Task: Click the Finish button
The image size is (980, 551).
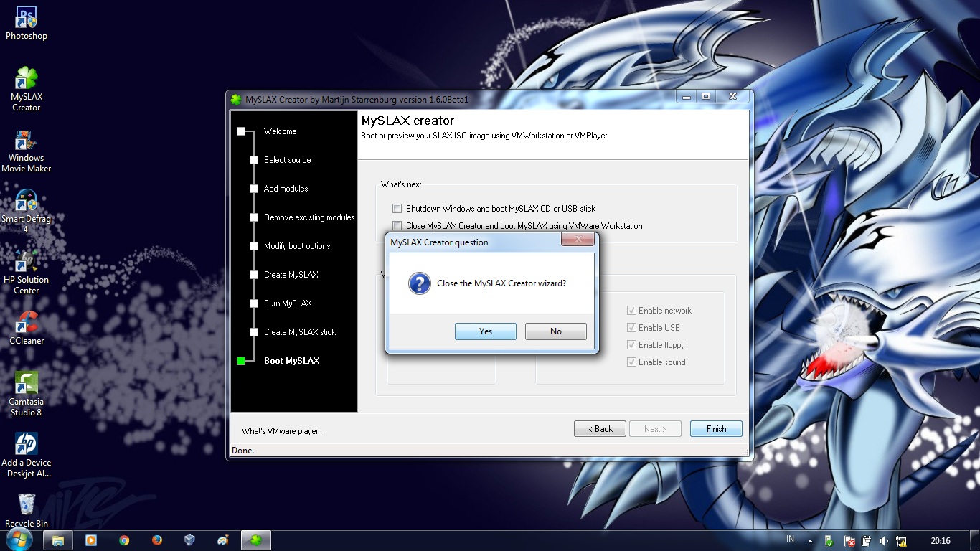Action: 716,429
